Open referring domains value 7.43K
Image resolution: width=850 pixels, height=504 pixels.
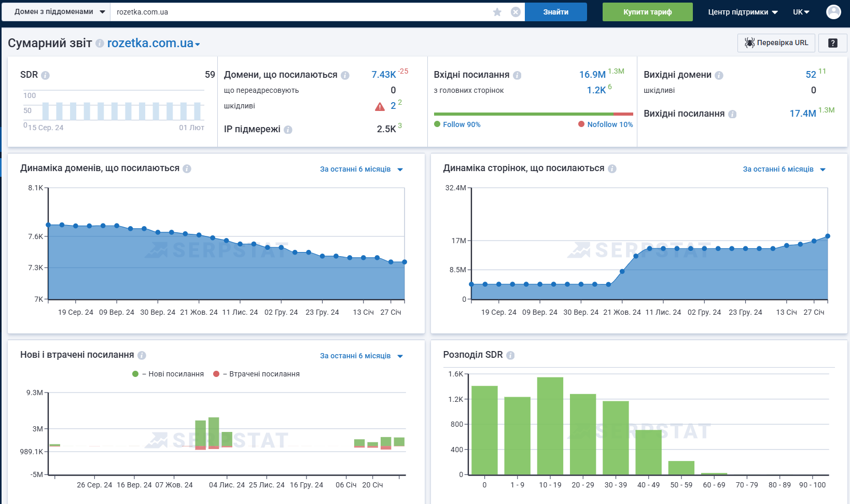click(x=384, y=75)
